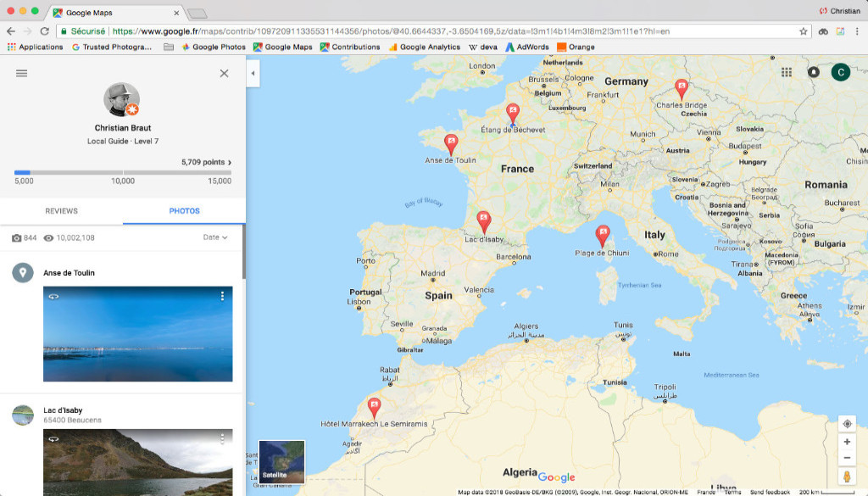Switch to Satellite map view
The image size is (868, 496).
pyautogui.click(x=281, y=462)
